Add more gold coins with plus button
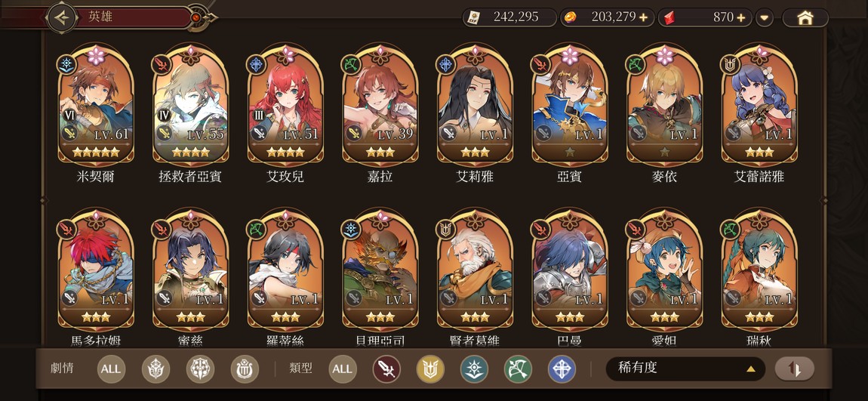 click(643, 17)
